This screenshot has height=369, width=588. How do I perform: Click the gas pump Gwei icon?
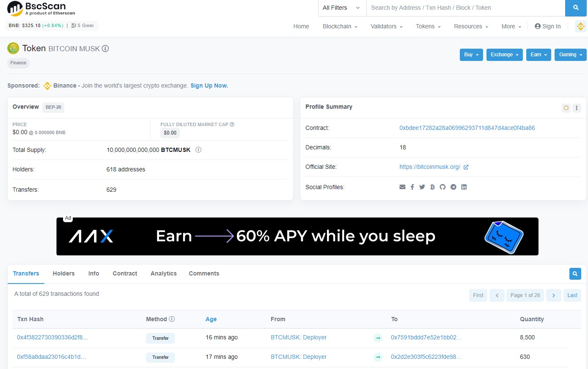74,25
